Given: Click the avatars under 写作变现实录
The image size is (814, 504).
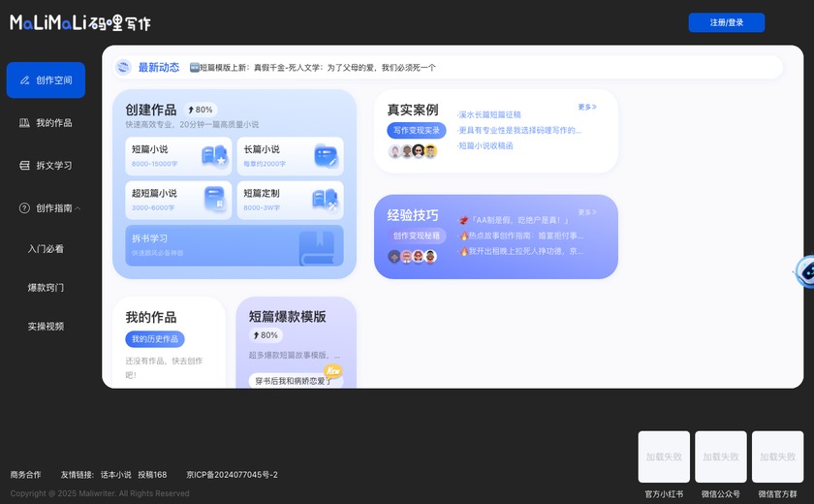Looking at the screenshot, I should 413,151.
